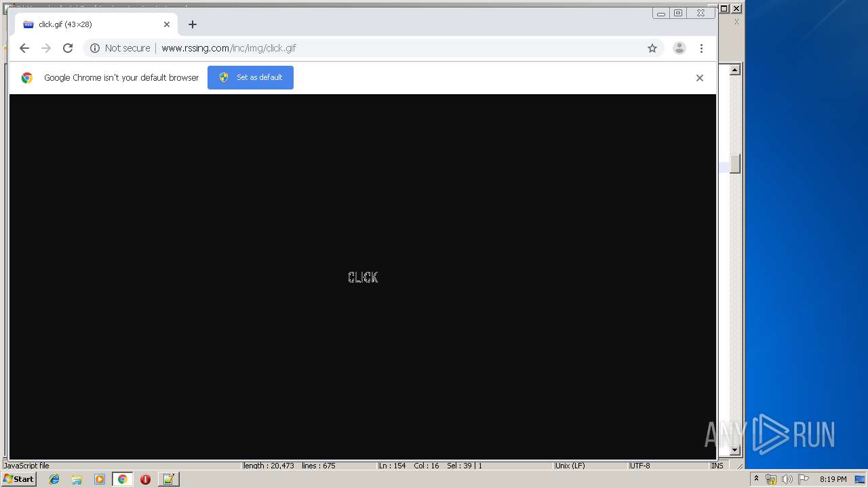Image resolution: width=868 pixels, height=488 pixels.
Task: Open the volume speaker tray icon
Action: point(787,479)
